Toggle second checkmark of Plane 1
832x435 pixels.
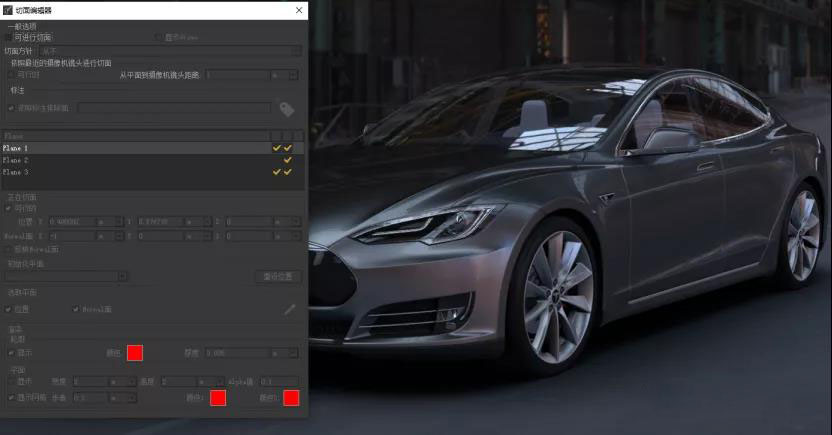click(288, 148)
